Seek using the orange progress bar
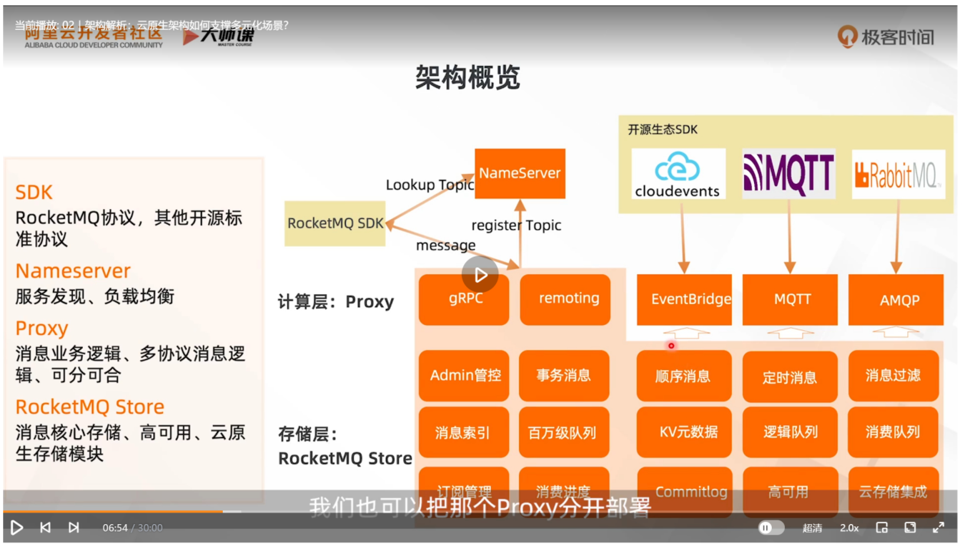 click(115, 511)
